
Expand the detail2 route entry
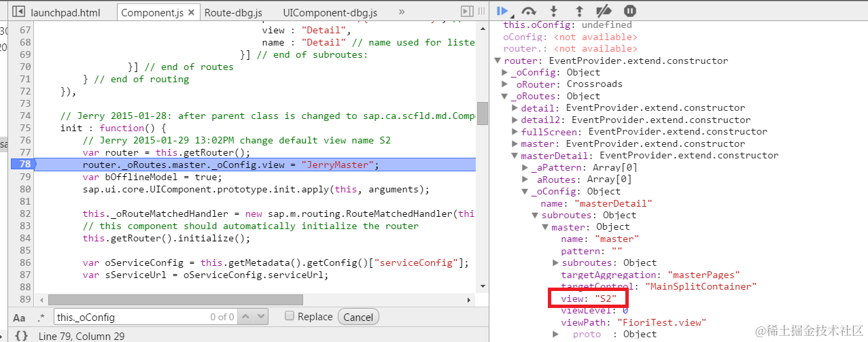click(515, 120)
